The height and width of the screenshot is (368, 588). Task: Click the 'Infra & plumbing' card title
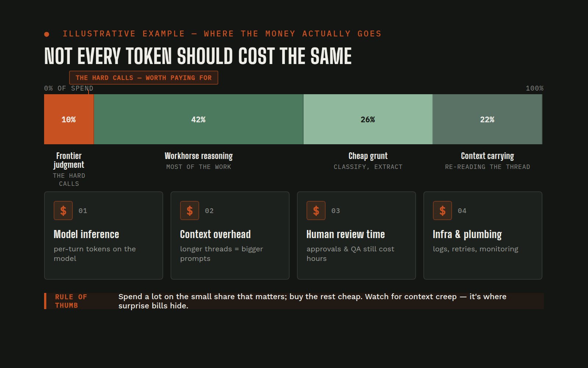point(467,234)
